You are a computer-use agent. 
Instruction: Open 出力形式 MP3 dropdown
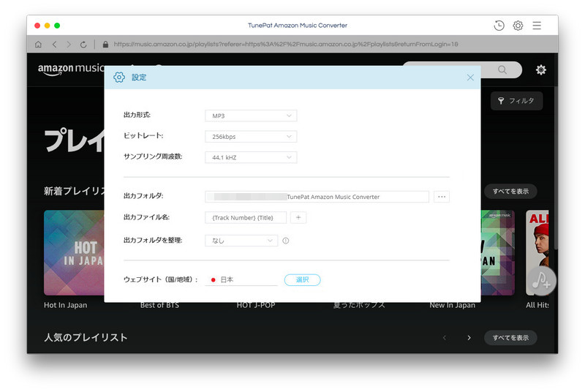[x=251, y=116]
